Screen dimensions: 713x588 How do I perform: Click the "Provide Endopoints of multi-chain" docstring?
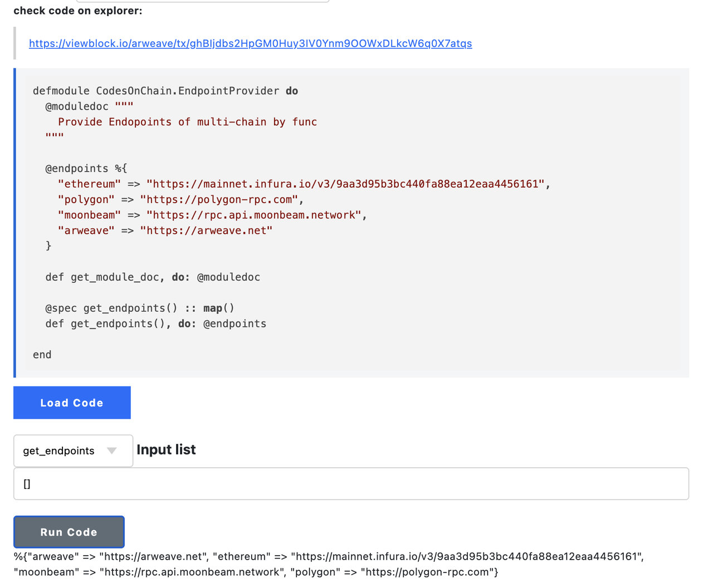point(188,122)
